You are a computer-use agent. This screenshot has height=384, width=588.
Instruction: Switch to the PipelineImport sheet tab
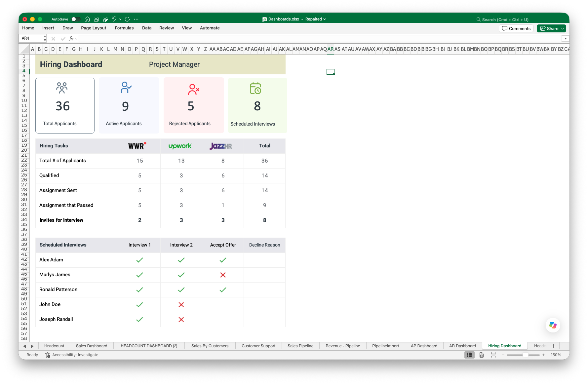pos(385,346)
